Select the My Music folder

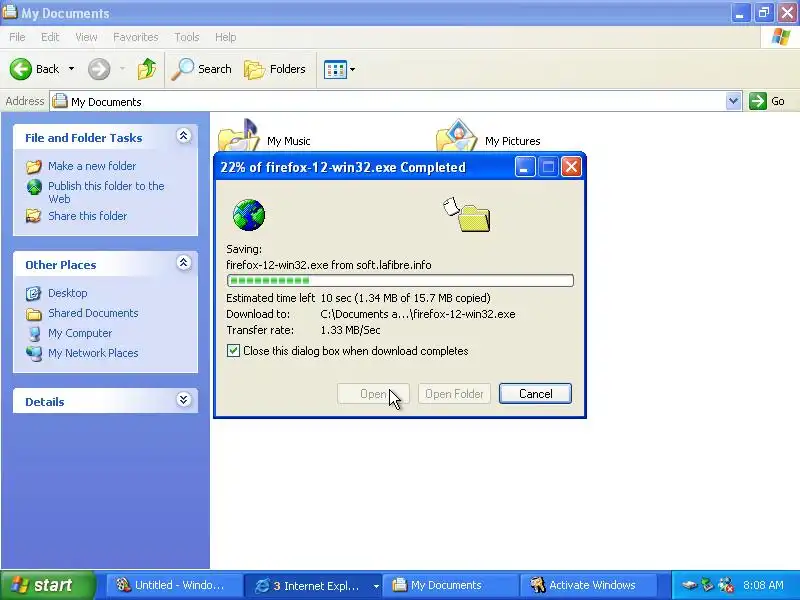[264, 136]
